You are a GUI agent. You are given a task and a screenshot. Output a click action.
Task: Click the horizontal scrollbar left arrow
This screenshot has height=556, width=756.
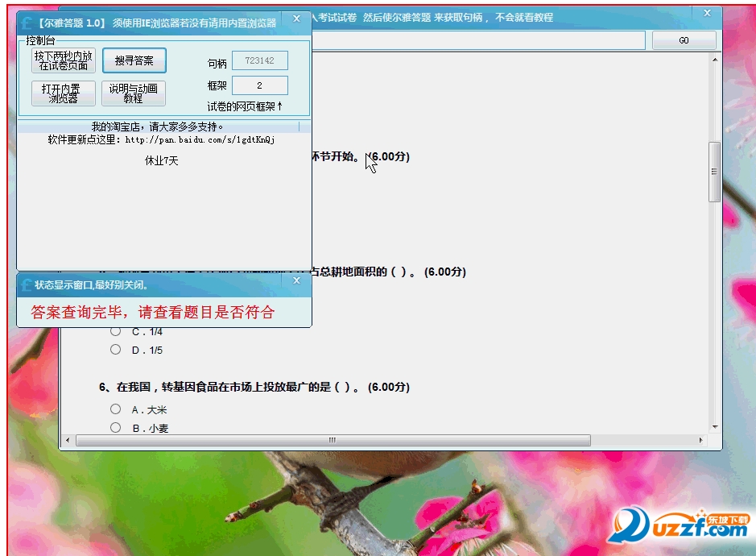pyautogui.click(x=68, y=440)
